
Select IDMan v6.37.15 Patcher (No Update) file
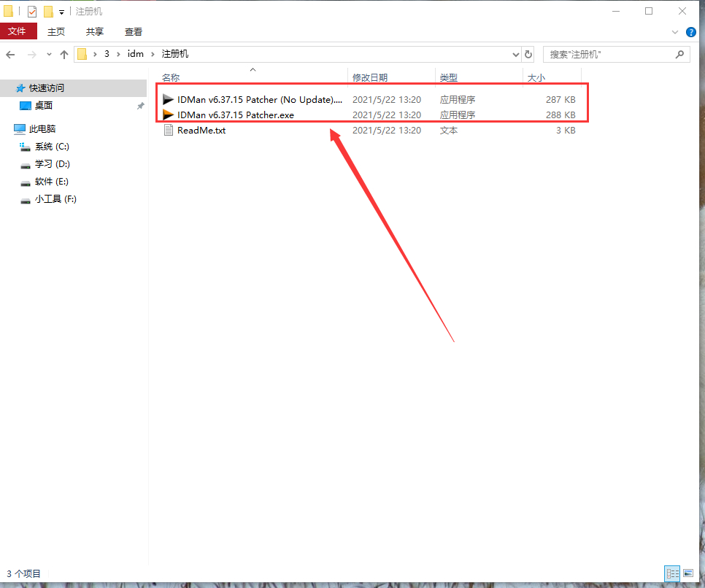click(259, 99)
